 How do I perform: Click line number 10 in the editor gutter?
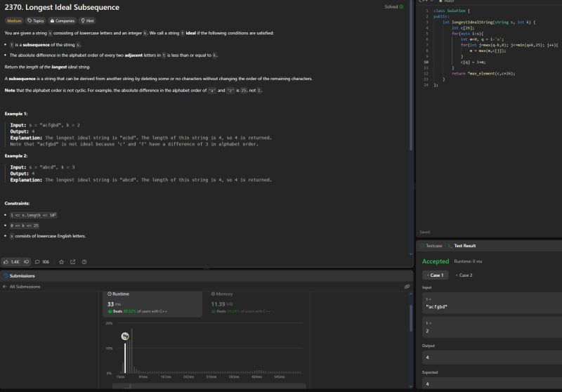pyautogui.click(x=426, y=62)
